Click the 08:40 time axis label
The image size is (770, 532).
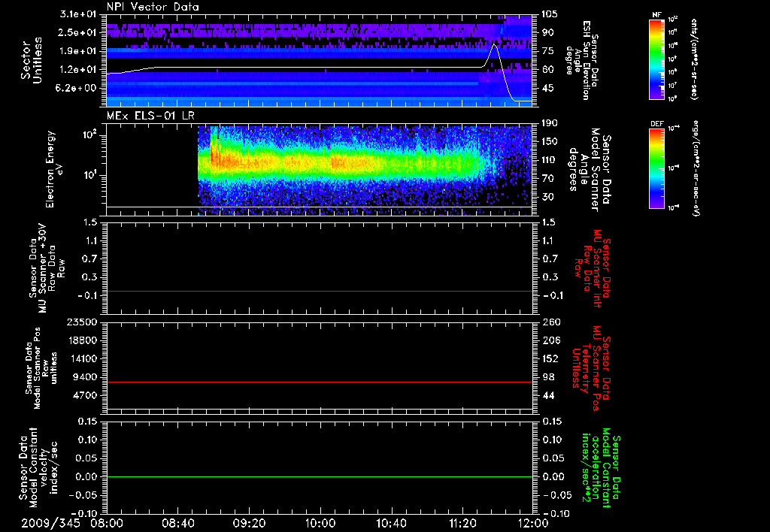(x=177, y=523)
